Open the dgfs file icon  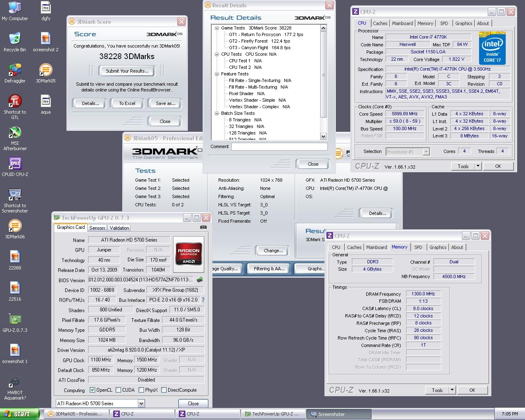[x=46, y=11]
